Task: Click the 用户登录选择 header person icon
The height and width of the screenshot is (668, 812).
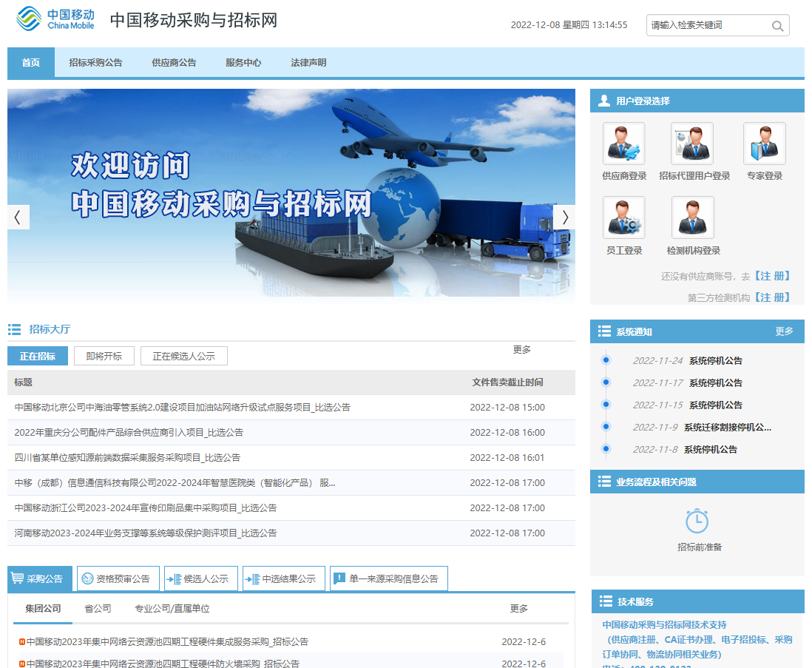Action: (603, 101)
